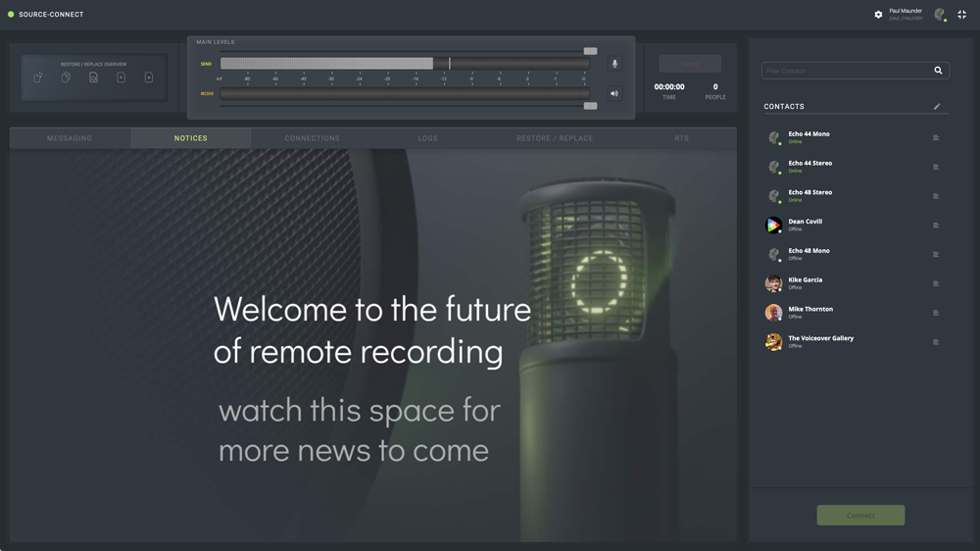This screenshot has width=980, height=551.
Task: Open the Echo 48 Stereo contact options menu
Action: tap(936, 196)
